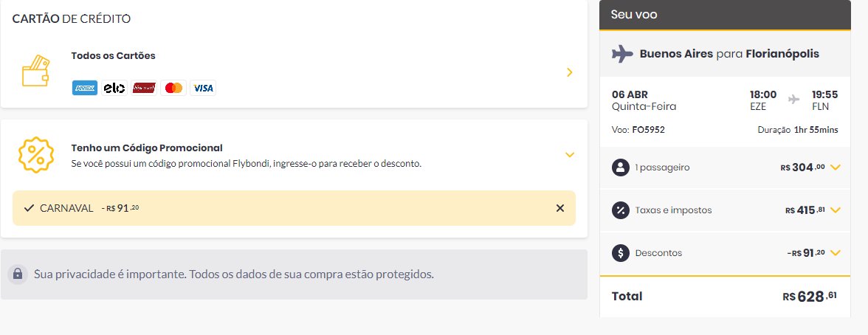
Task: Select the Hipercard logo
Action: coord(144,88)
